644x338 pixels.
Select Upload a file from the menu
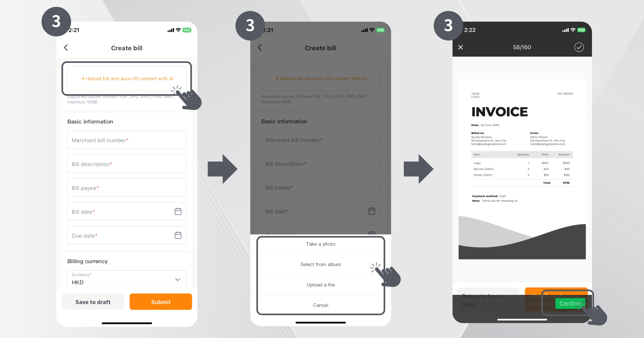coord(320,284)
